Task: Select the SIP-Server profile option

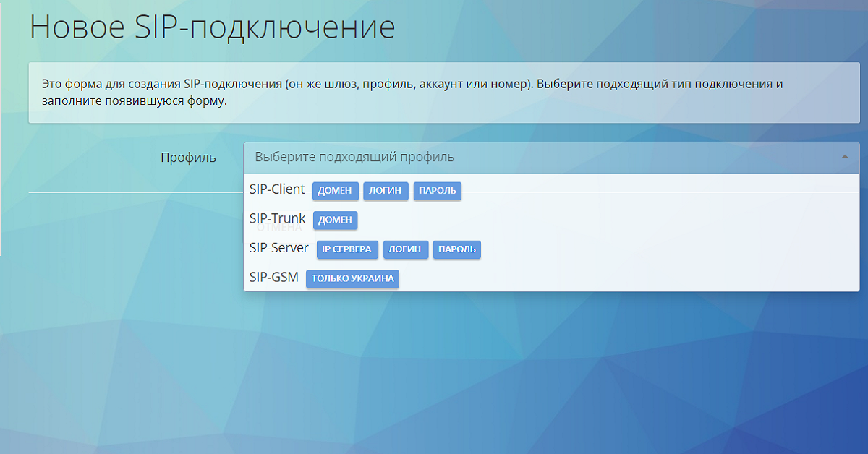Action: 551,249
